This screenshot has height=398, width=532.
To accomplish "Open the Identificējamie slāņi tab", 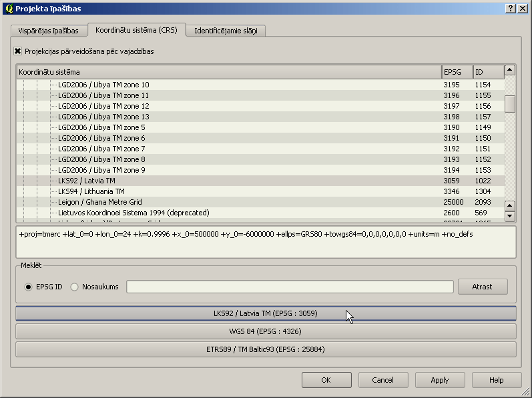I will click(x=226, y=31).
